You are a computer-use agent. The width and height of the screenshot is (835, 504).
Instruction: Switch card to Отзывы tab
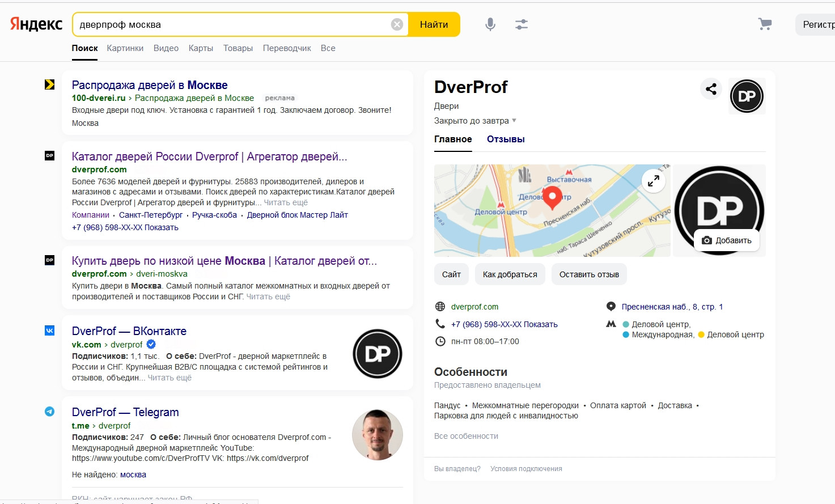tap(506, 139)
